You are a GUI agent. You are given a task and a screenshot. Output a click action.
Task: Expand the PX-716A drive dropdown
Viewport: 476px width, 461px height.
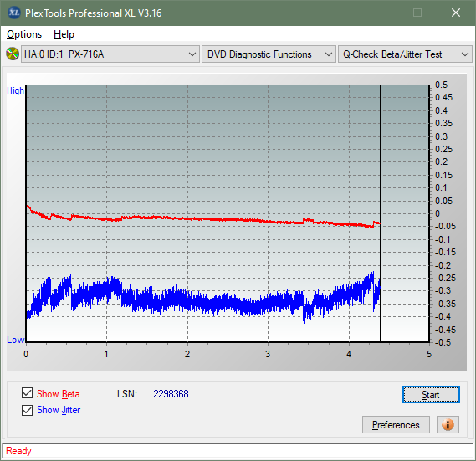pyautogui.click(x=110, y=54)
